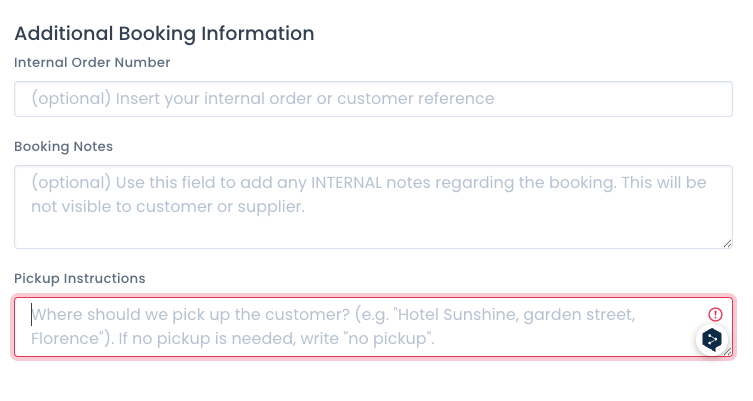Click "(optional)" in the Internal Order field
Viewport: 753px width, 401px height.
click(x=71, y=99)
